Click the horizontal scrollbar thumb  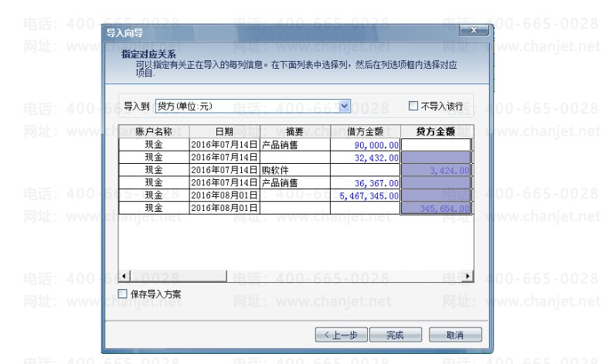(x=179, y=276)
